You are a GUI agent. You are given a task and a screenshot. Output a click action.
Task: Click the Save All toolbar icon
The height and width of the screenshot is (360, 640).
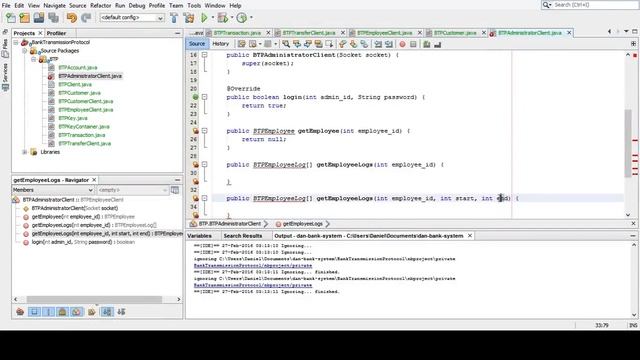click(x=53, y=18)
